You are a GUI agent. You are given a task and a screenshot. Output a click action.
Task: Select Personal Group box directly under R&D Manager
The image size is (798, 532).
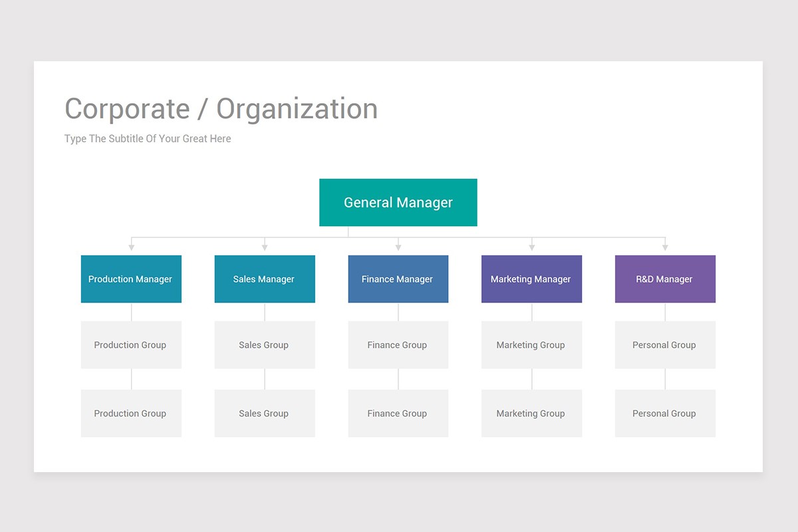(x=665, y=344)
